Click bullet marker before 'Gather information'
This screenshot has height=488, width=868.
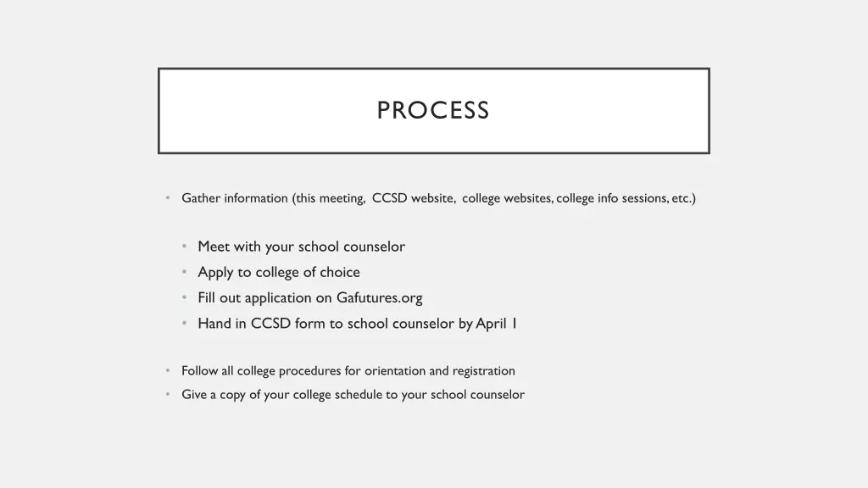(x=168, y=197)
